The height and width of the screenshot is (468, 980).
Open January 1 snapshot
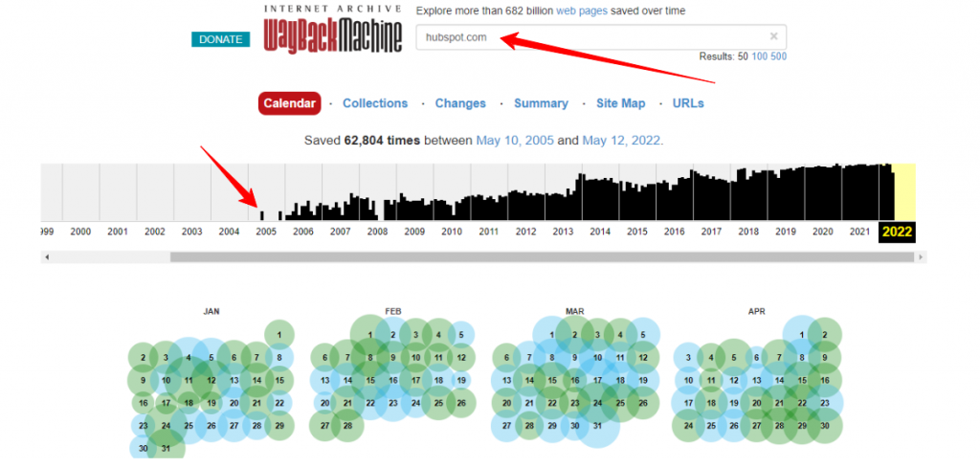pyautogui.click(x=279, y=335)
